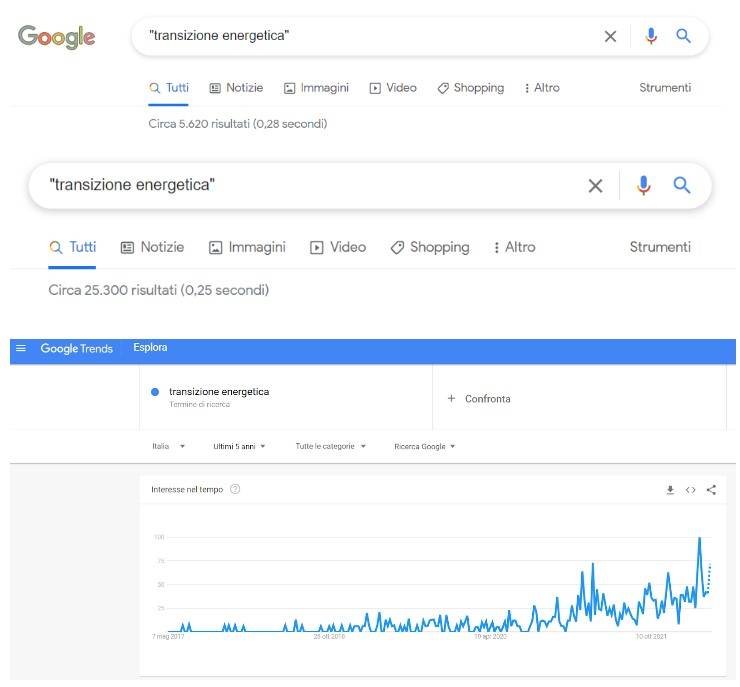Open the Google Trends hamburger menu
This screenshot has width=740, height=687.
click(x=21, y=348)
